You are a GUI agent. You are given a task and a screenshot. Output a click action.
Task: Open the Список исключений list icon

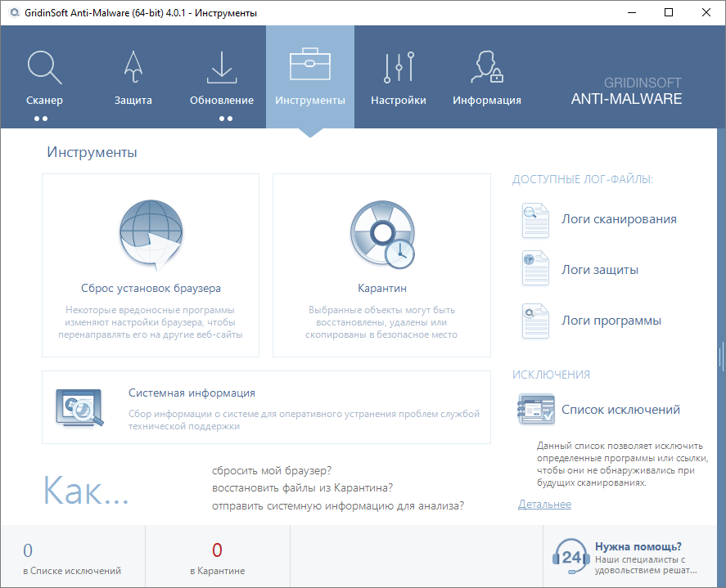click(536, 409)
